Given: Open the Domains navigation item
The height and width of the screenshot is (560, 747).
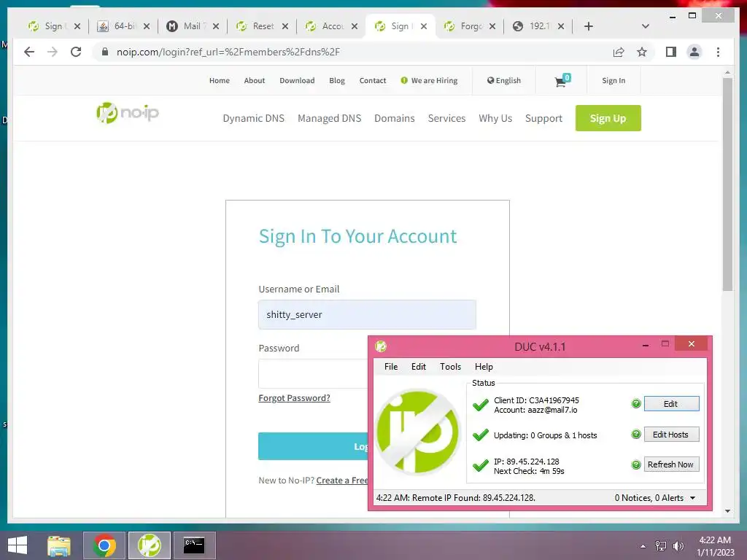Looking at the screenshot, I should [395, 118].
